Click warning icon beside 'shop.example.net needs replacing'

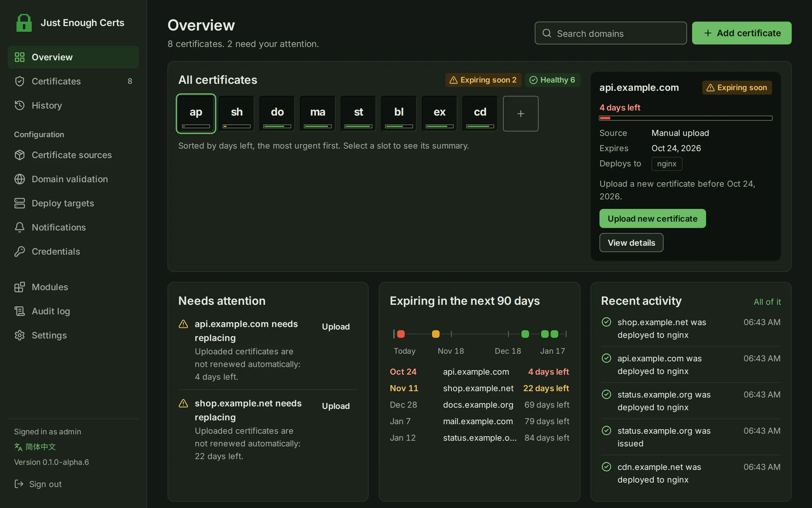pos(183,403)
